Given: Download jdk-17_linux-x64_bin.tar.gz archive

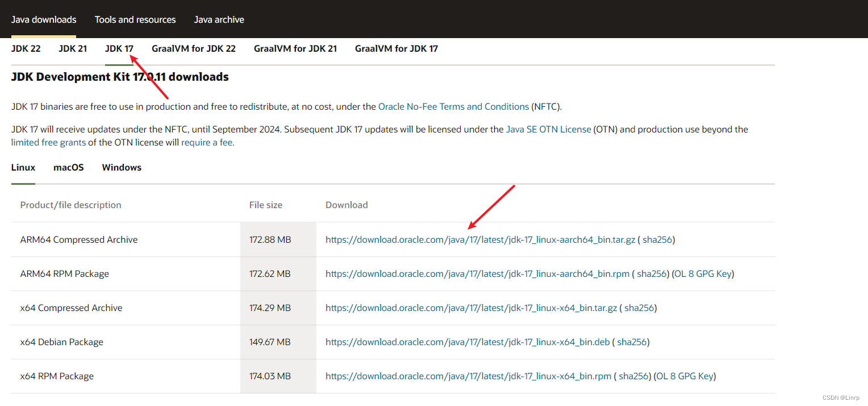Looking at the screenshot, I should (x=471, y=308).
